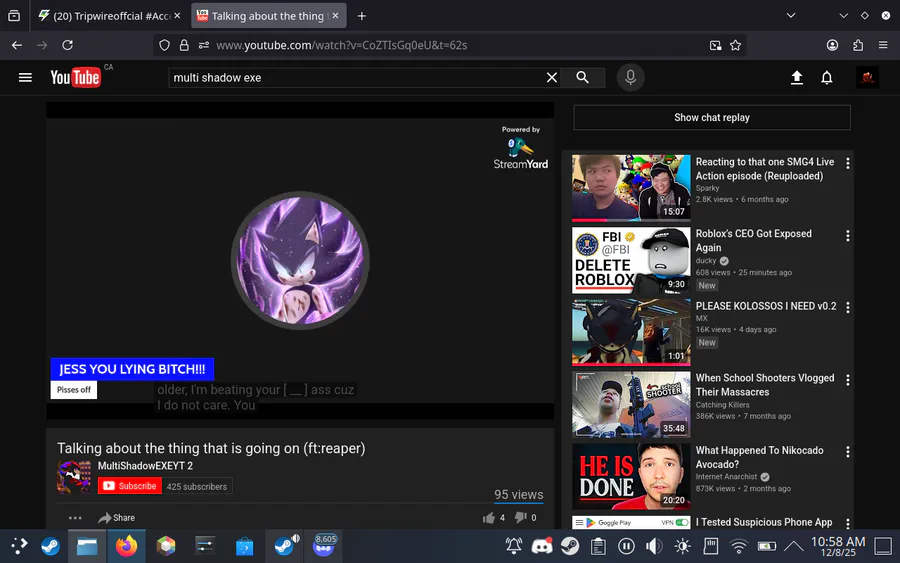Share the video
The height and width of the screenshot is (563, 900).
pos(117,518)
